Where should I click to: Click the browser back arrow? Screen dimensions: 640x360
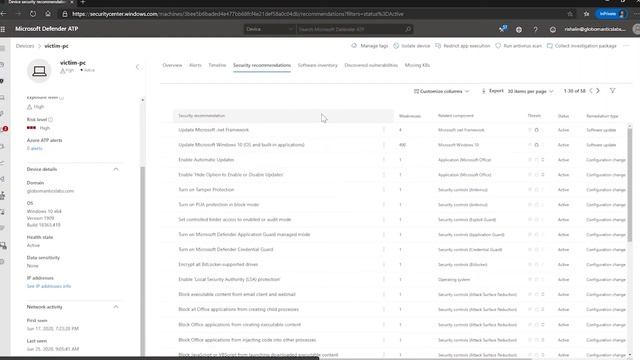click(x=4, y=13)
